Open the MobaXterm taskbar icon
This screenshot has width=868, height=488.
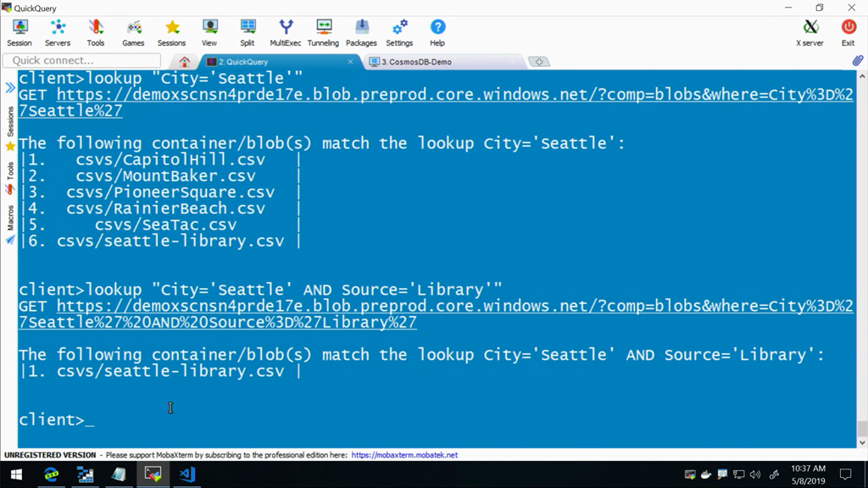pos(153,474)
